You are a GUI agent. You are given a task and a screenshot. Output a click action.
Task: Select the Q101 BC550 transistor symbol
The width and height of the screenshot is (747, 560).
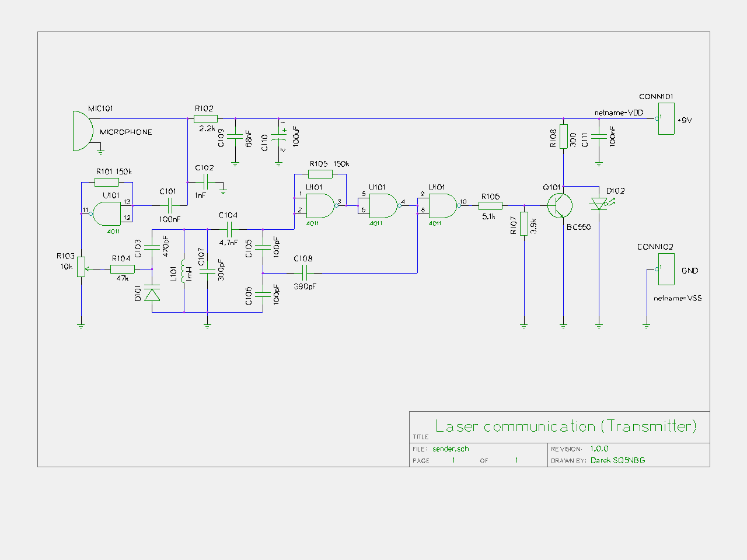560,205
